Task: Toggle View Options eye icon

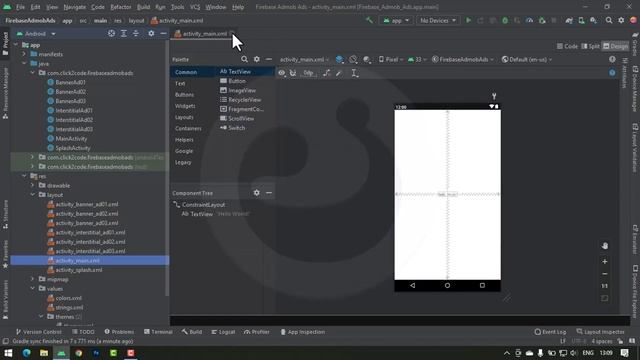Action: point(282,73)
